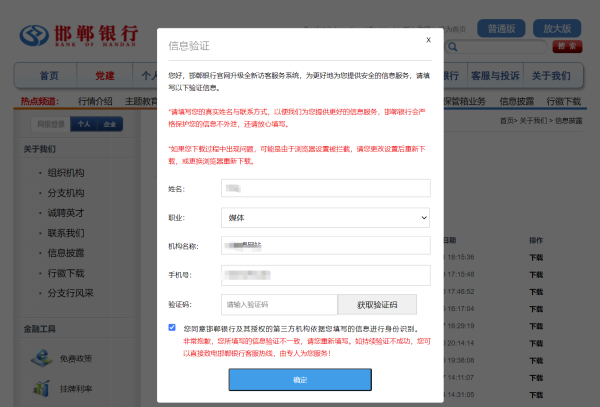Confirm with the blue 确定 button
Image resolution: width=600 pixels, height=407 pixels.
(300, 379)
